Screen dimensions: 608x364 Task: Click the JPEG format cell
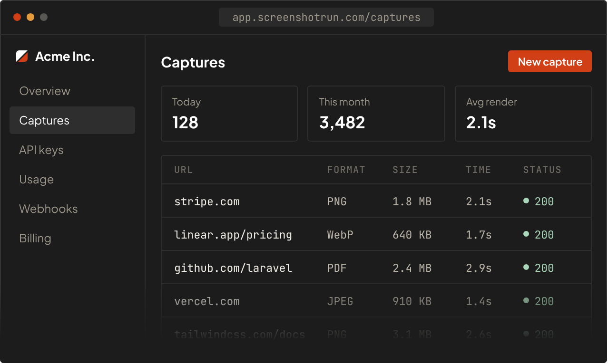coord(340,301)
